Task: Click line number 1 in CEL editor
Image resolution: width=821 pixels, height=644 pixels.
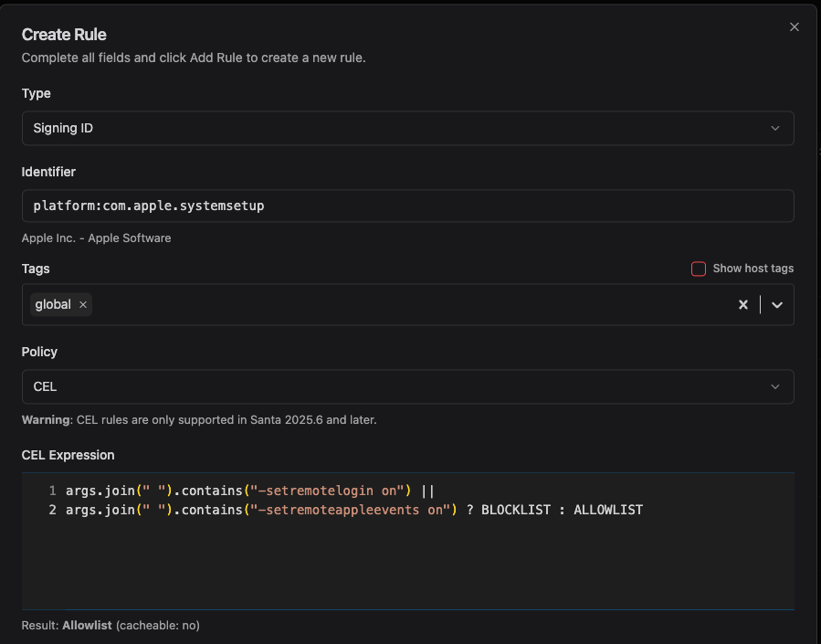Action: tap(52, 491)
